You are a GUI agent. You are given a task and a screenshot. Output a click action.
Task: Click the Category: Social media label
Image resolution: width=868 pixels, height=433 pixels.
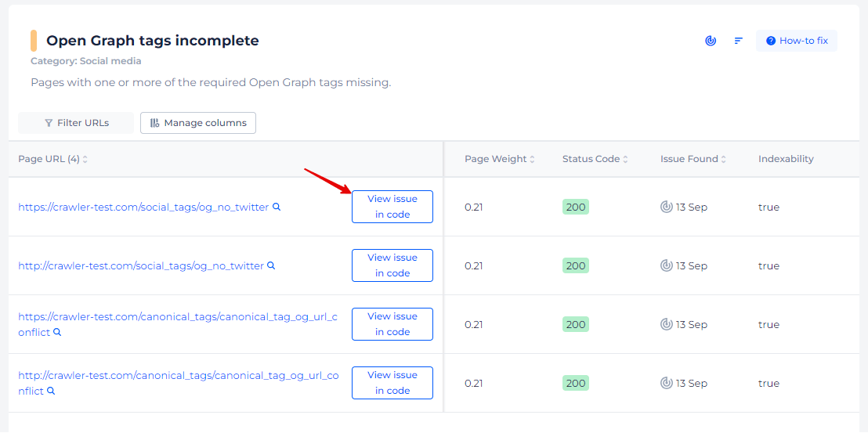[x=86, y=61]
